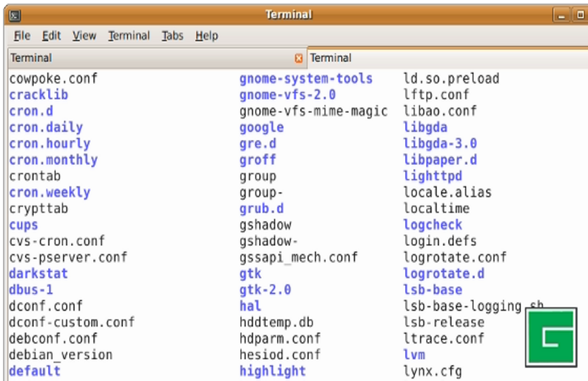Click the debian_version file entry
588x381 pixels.
click(x=61, y=355)
